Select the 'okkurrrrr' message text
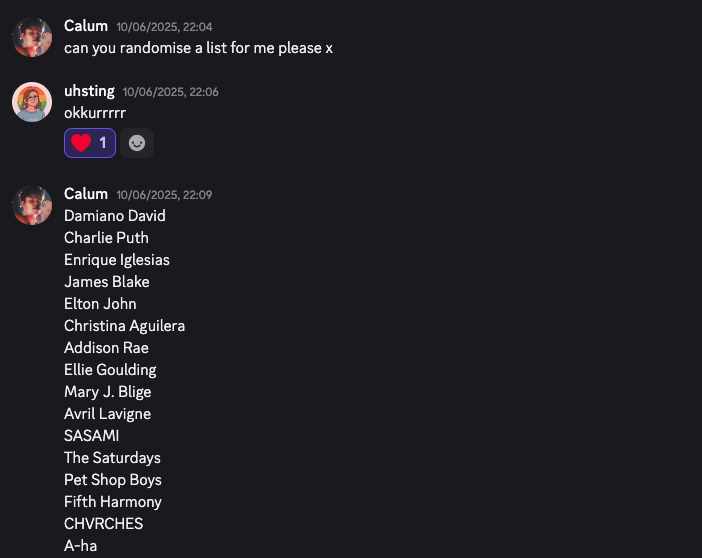 pyautogui.click(x=95, y=113)
